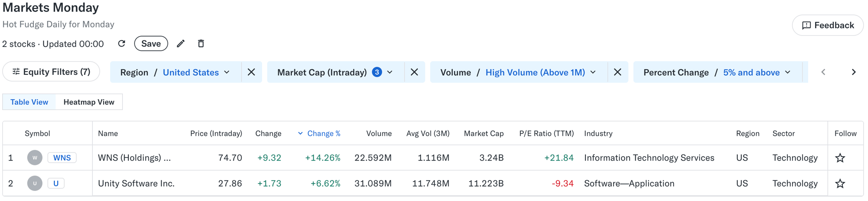The image size is (868, 201).
Task: Sort by Avg Vol (3M) header
Action: click(x=428, y=134)
